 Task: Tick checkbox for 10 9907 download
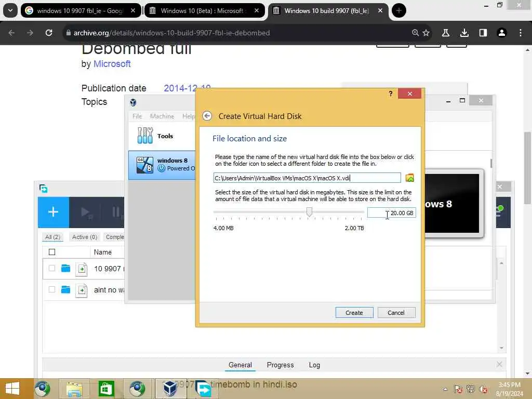[52, 269]
